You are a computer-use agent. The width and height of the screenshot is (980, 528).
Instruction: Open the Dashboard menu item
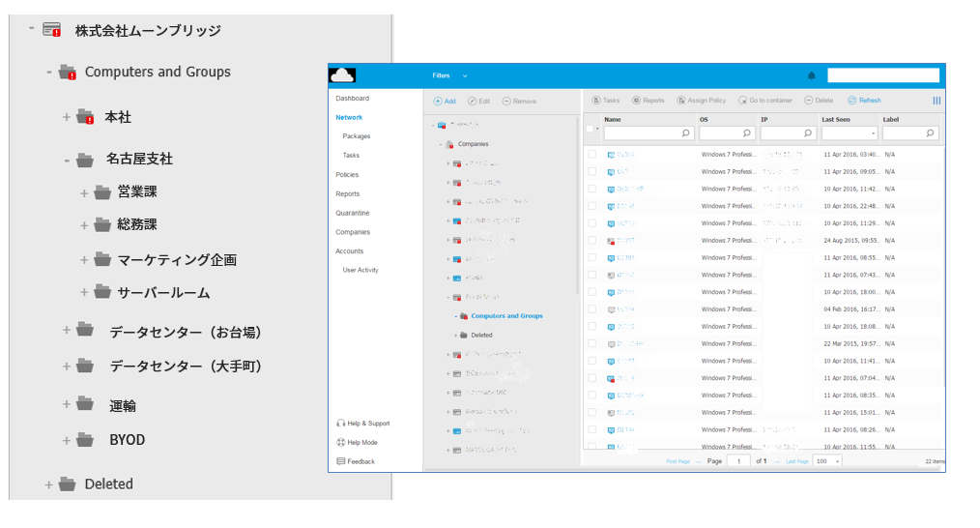pos(353,99)
